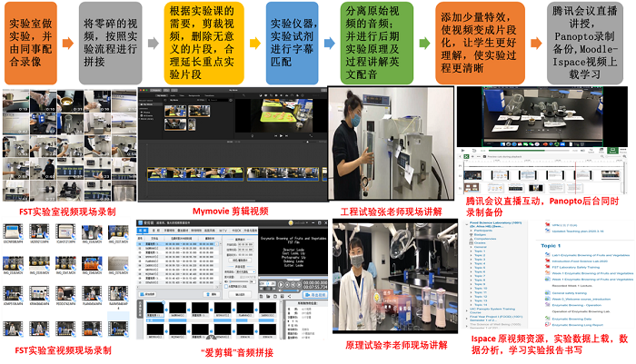Select the Tencent Meeting gray flowchart box
Screen dimensions: 636x364
(x=588, y=41)
